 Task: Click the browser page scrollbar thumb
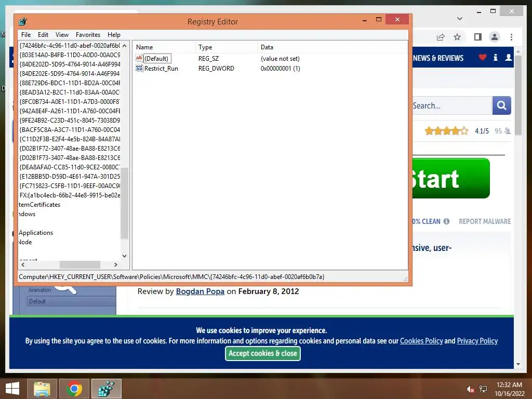518,95
